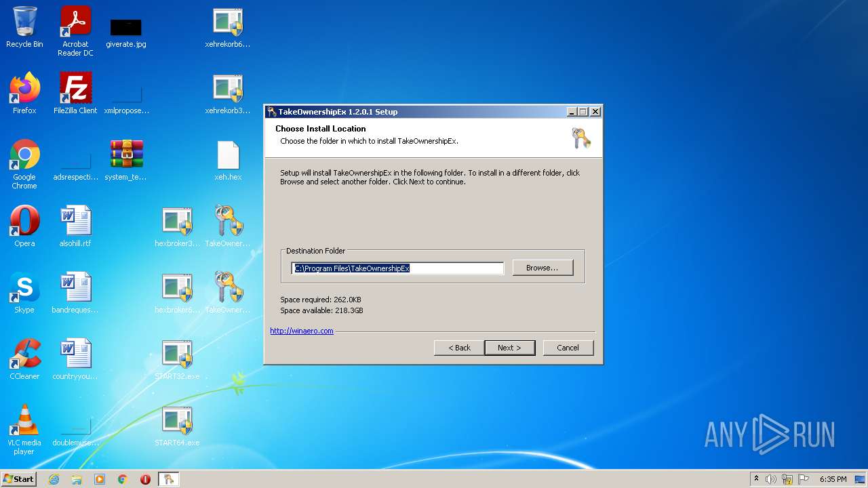Select the START32.exe icon
This screenshot has width=868, height=488.
pos(178,359)
